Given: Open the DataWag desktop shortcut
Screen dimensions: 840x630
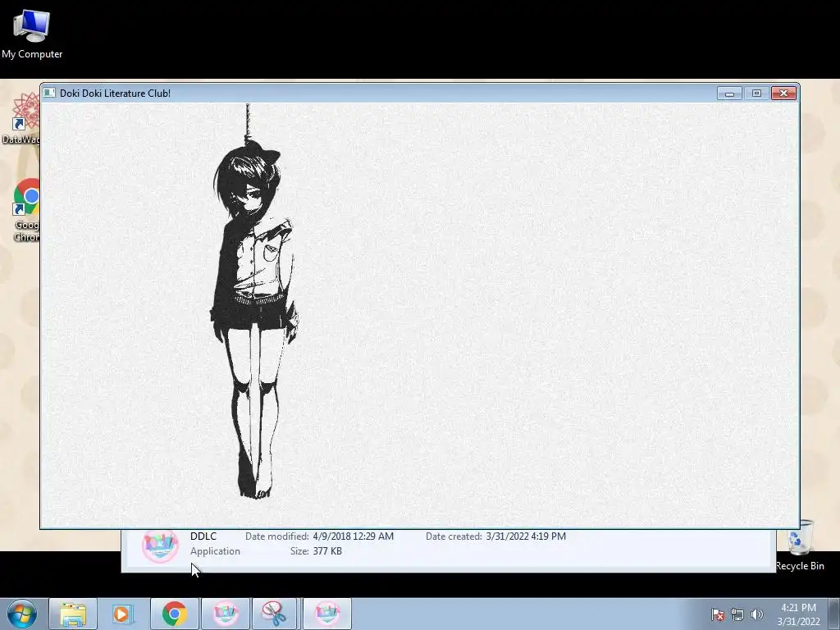Looking at the screenshot, I should (x=21, y=118).
